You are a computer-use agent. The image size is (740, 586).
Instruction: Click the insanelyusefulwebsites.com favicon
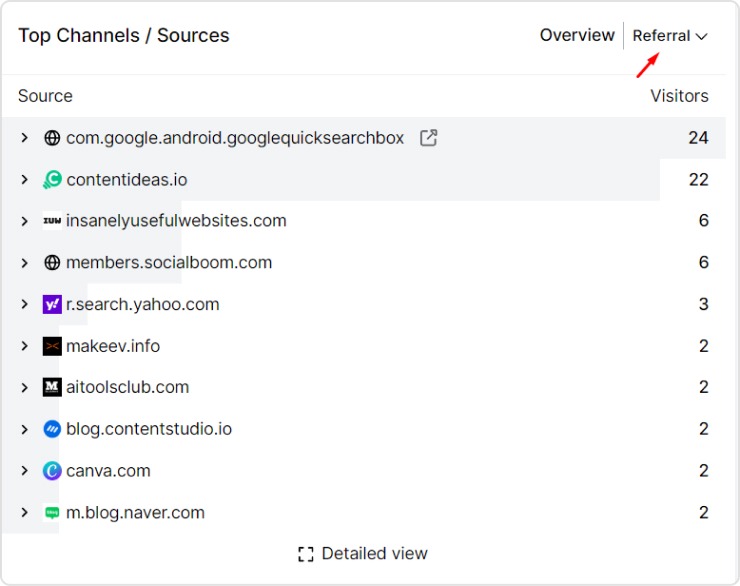(52, 221)
